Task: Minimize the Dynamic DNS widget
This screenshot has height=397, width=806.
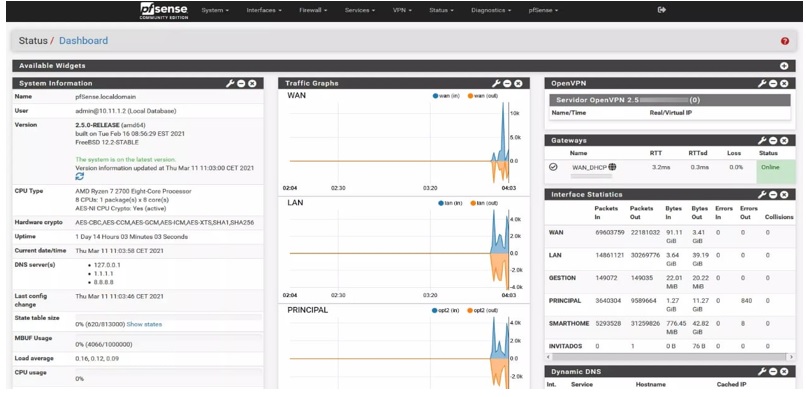Action: point(773,371)
